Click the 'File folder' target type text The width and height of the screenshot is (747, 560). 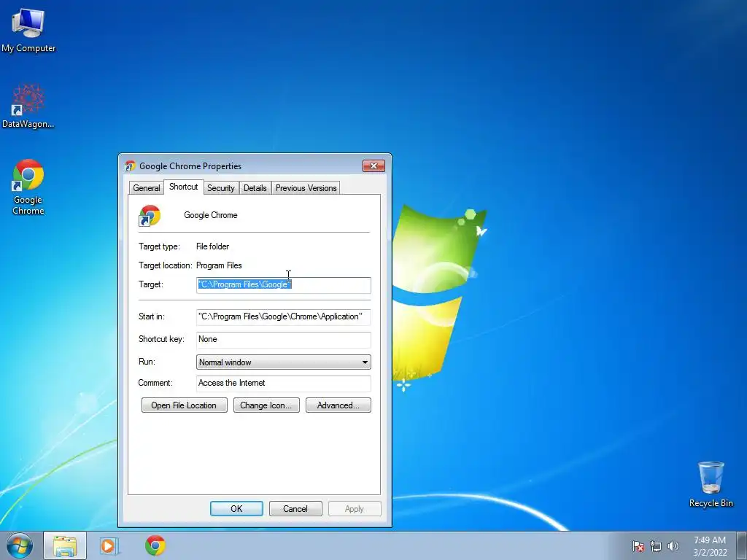point(212,246)
